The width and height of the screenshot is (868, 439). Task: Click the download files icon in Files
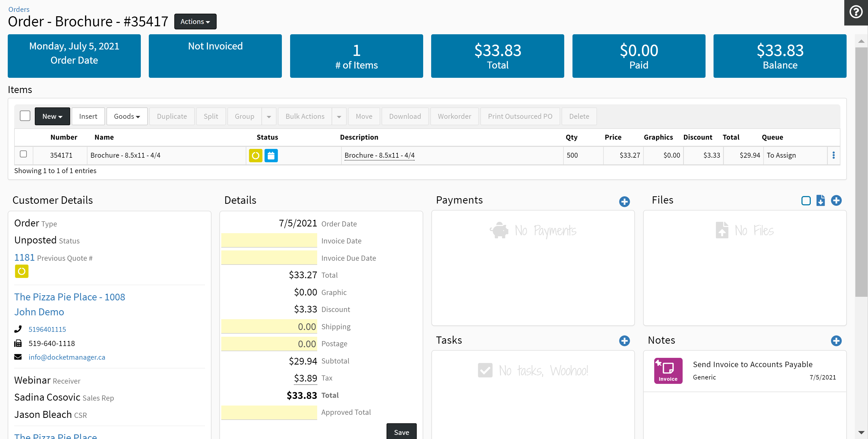(821, 201)
